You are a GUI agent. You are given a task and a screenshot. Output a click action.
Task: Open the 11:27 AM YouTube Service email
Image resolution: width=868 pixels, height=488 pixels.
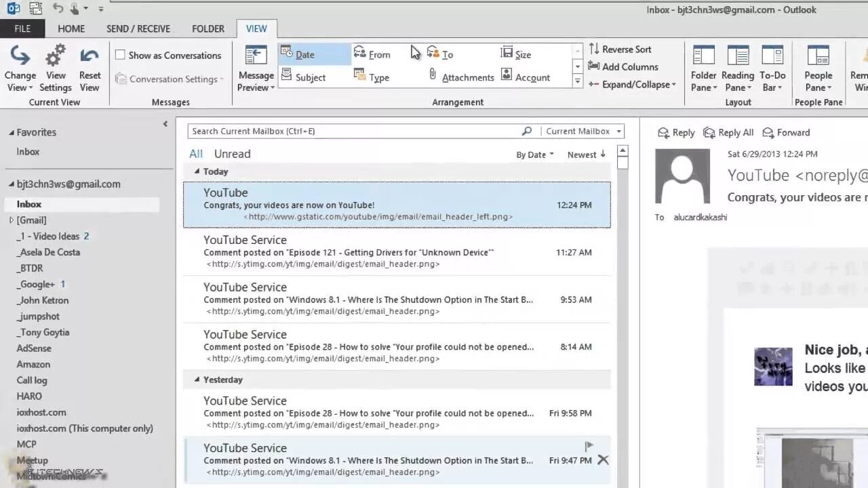tap(397, 252)
